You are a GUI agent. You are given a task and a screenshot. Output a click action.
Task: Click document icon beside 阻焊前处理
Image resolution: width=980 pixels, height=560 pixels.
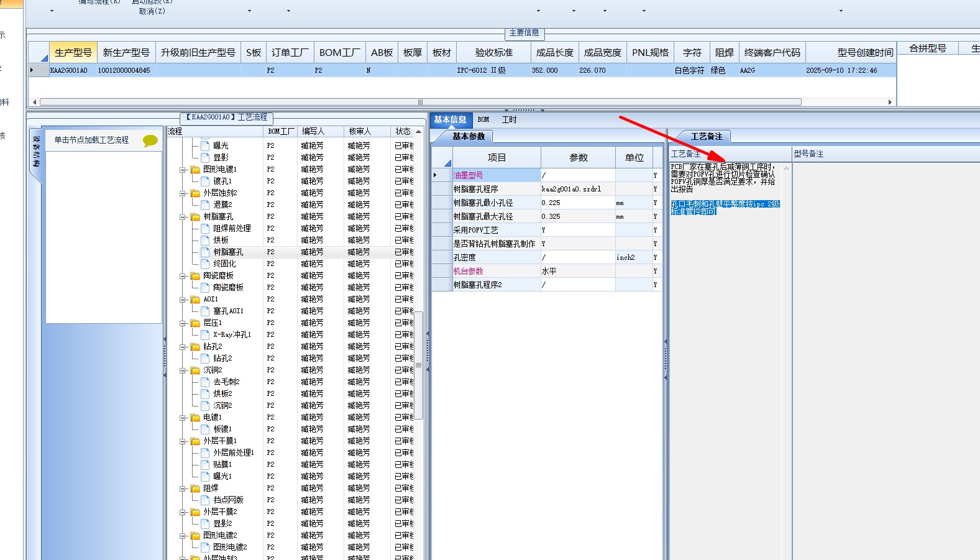click(205, 228)
